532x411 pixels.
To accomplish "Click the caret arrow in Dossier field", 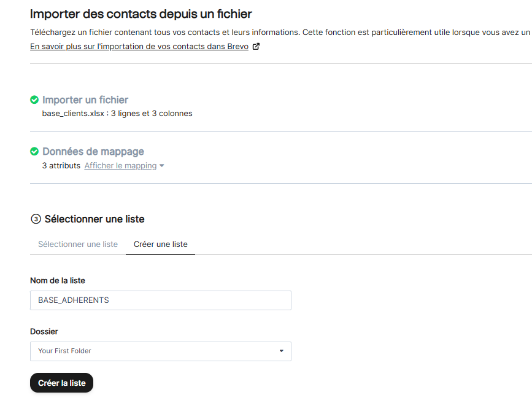I will pyautogui.click(x=282, y=351).
